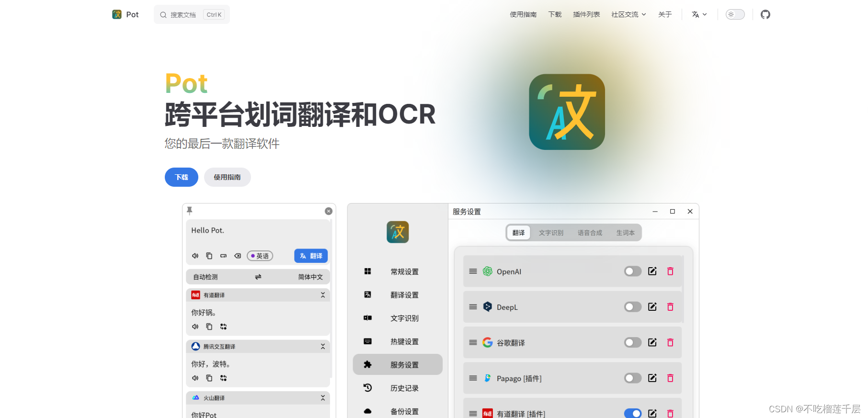Open the language switcher dropdown
Image resolution: width=868 pixels, height=418 pixels.
(x=699, y=14)
